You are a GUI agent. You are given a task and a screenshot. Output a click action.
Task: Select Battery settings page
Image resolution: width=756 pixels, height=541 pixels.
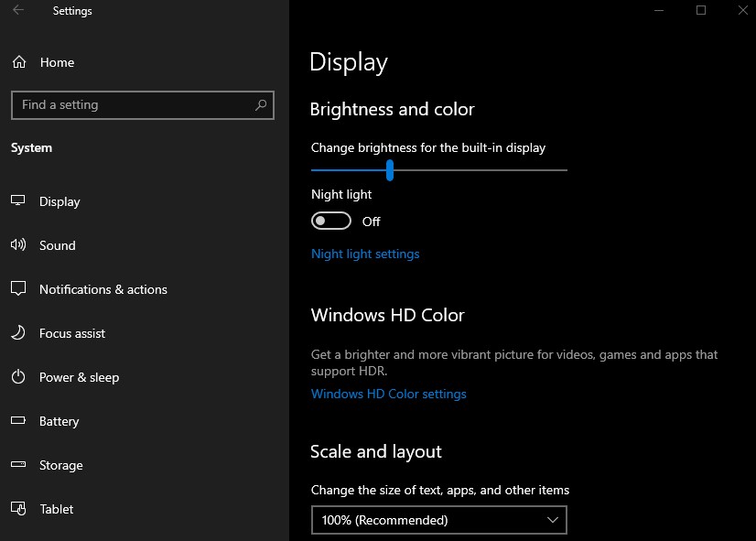pos(59,421)
